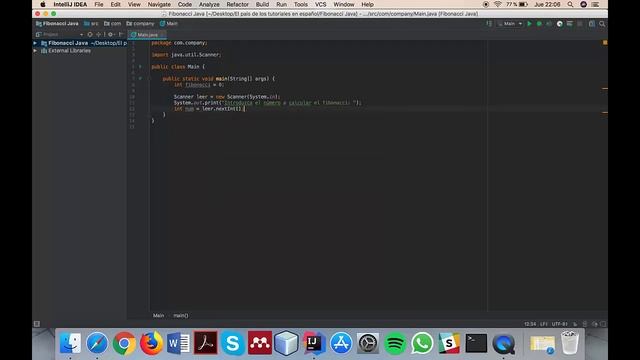Click the collapse-all icon in Project panel header
This screenshot has width=640, height=360.
98,35
